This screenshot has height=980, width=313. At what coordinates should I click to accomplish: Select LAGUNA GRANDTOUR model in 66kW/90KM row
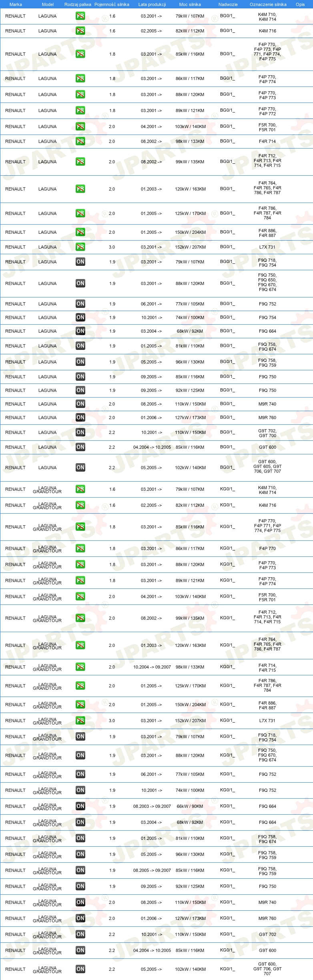(x=47, y=806)
